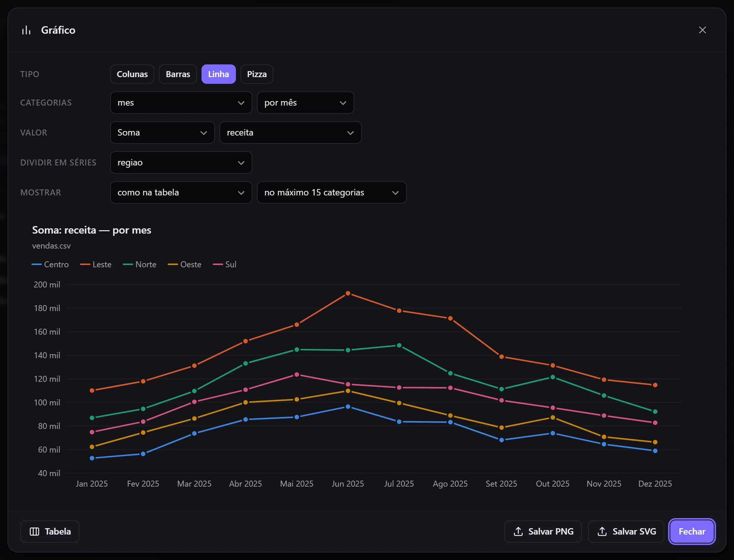Open the 'receita' value column dropdown
Screen dimensions: 734x560
[291, 133]
